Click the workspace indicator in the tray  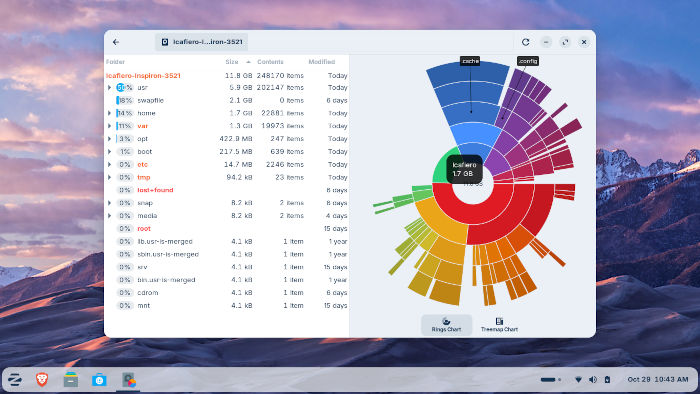(x=550, y=380)
